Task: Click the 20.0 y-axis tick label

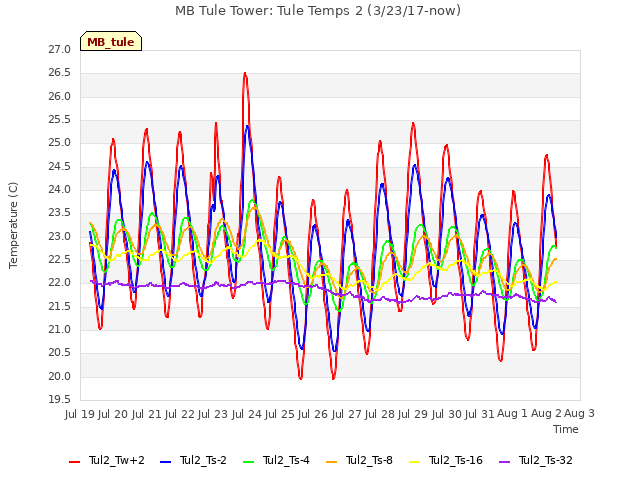Action: [x=60, y=376]
